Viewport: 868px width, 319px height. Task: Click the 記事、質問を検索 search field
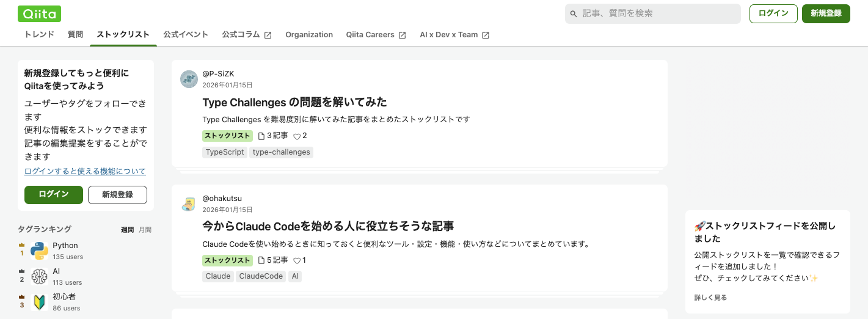coord(657,13)
